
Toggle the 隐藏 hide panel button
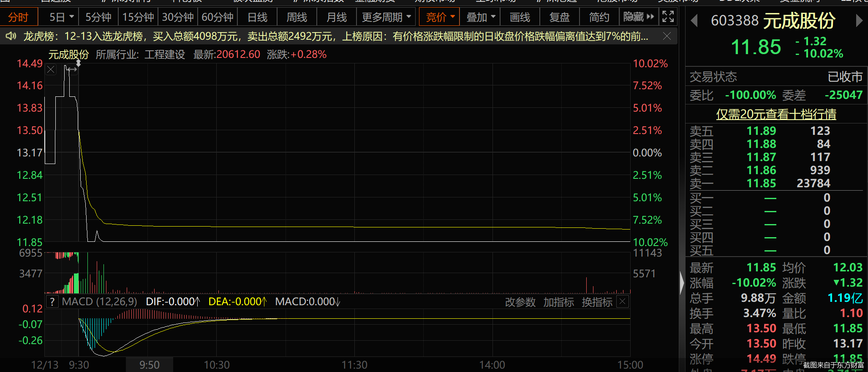[x=638, y=17]
